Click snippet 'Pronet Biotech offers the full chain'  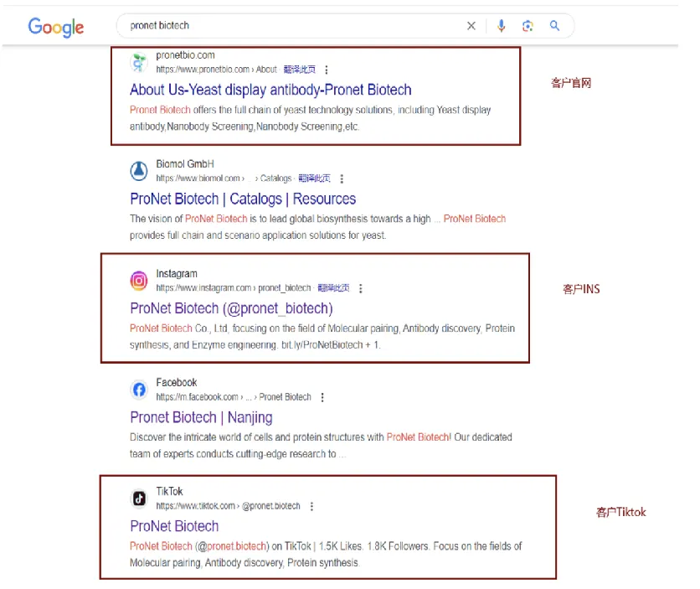311,118
